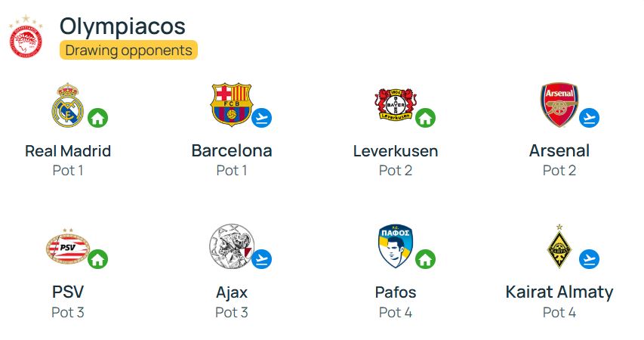Viewport: 644px width, 340px height.
Task: Click the green home icon next to Pafos
Action: pyautogui.click(x=426, y=259)
